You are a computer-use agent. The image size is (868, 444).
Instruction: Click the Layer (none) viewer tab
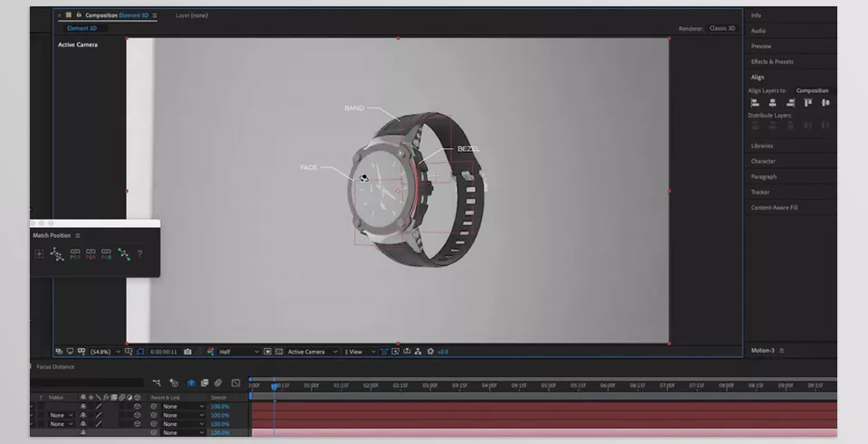point(192,15)
